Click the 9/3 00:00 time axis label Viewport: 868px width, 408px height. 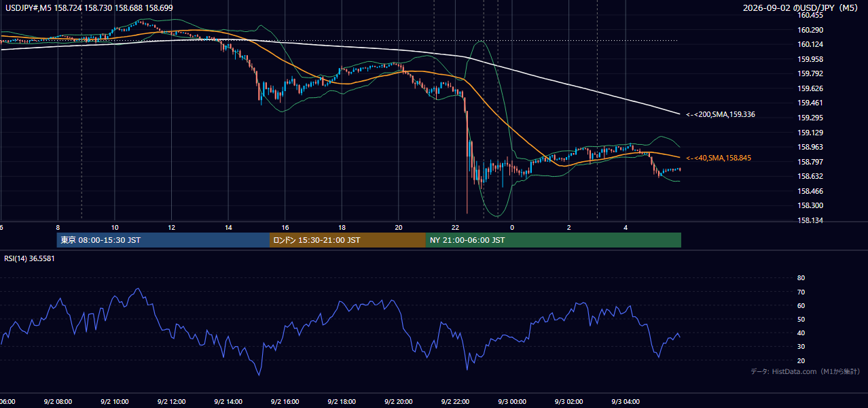pos(511,401)
